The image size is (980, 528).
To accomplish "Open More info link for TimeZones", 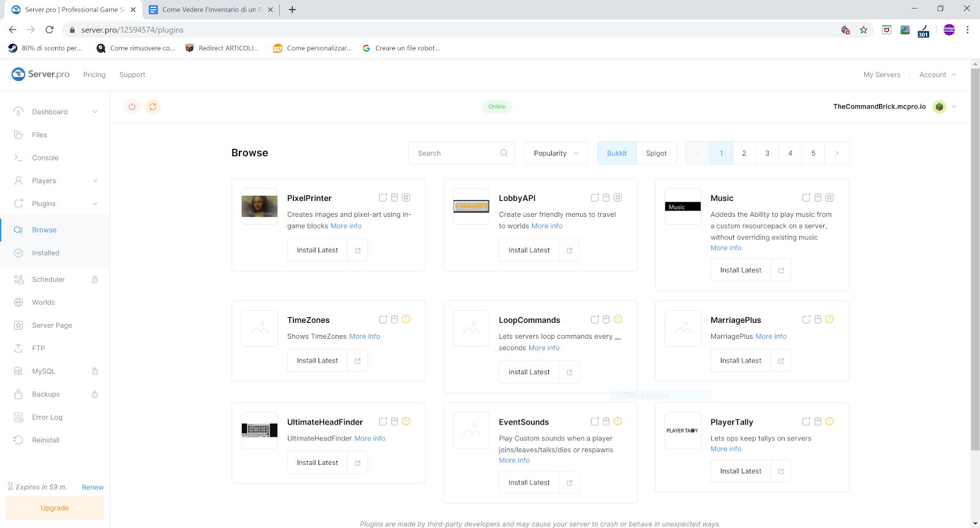I will click(x=364, y=336).
